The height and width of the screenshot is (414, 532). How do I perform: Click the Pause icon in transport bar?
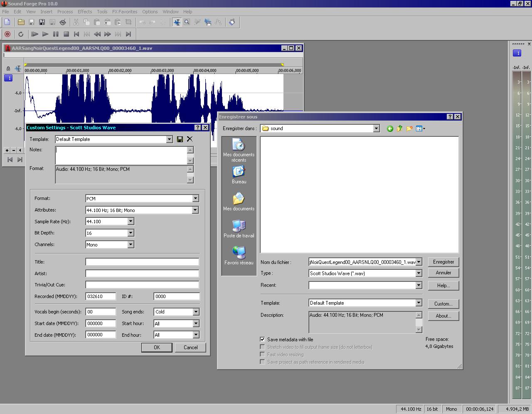(x=56, y=34)
